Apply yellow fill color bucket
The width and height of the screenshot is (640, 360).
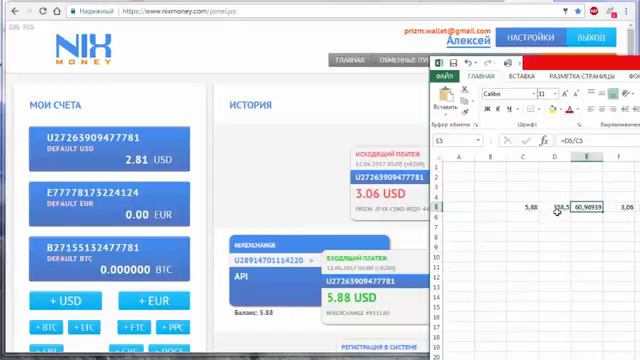[x=552, y=109]
